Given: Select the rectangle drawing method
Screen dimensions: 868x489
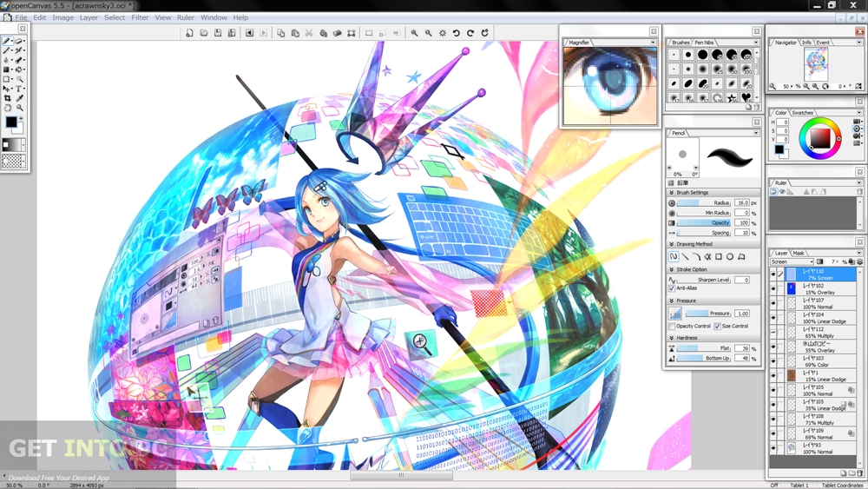Looking at the screenshot, I should [719, 256].
